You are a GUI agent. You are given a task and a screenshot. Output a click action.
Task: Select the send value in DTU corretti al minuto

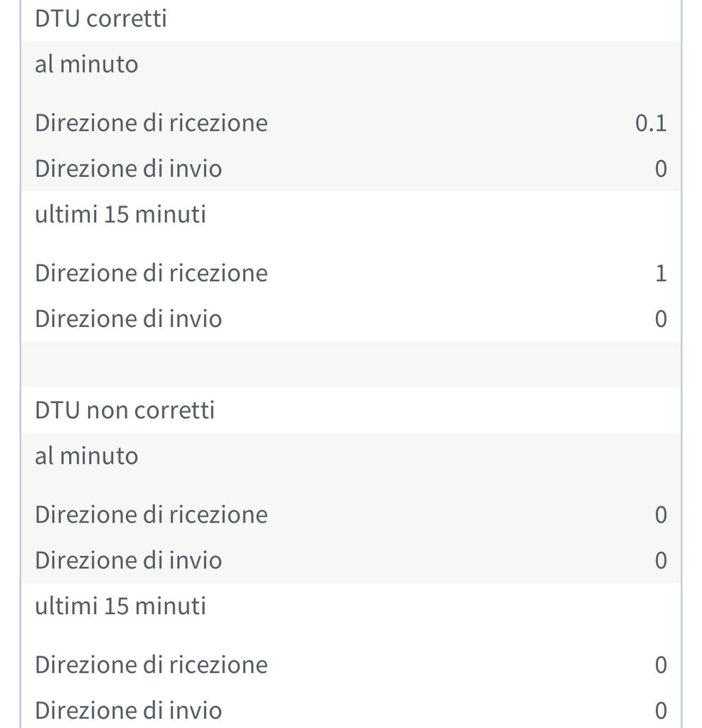[x=661, y=169]
